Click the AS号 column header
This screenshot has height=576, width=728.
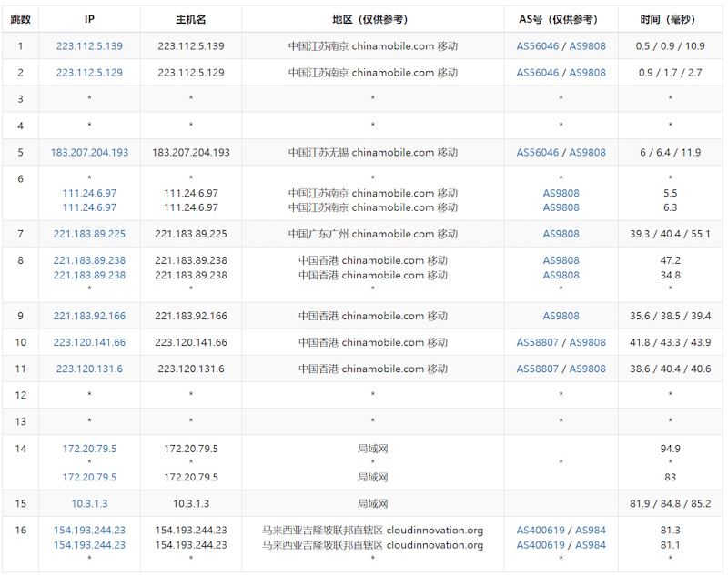click(x=561, y=19)
